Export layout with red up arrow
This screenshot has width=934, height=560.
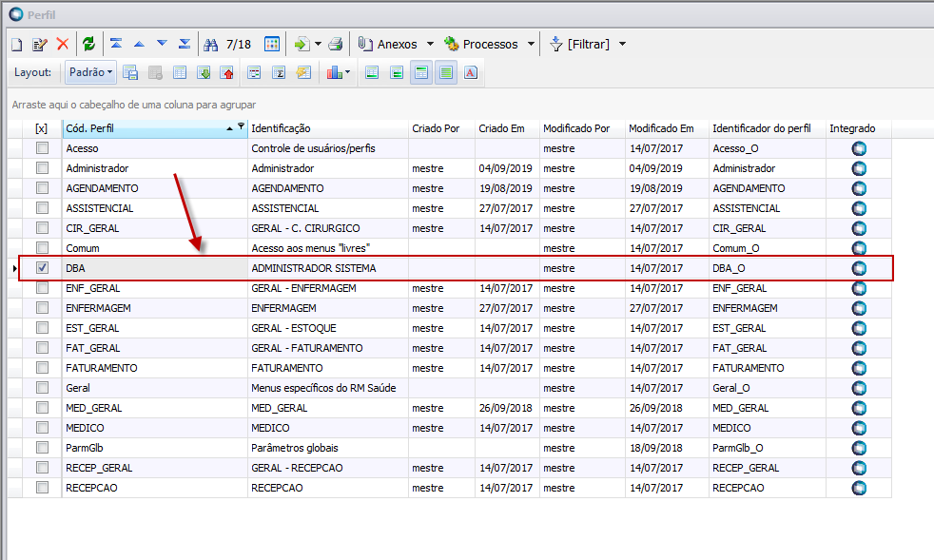[x=227, y=72]
